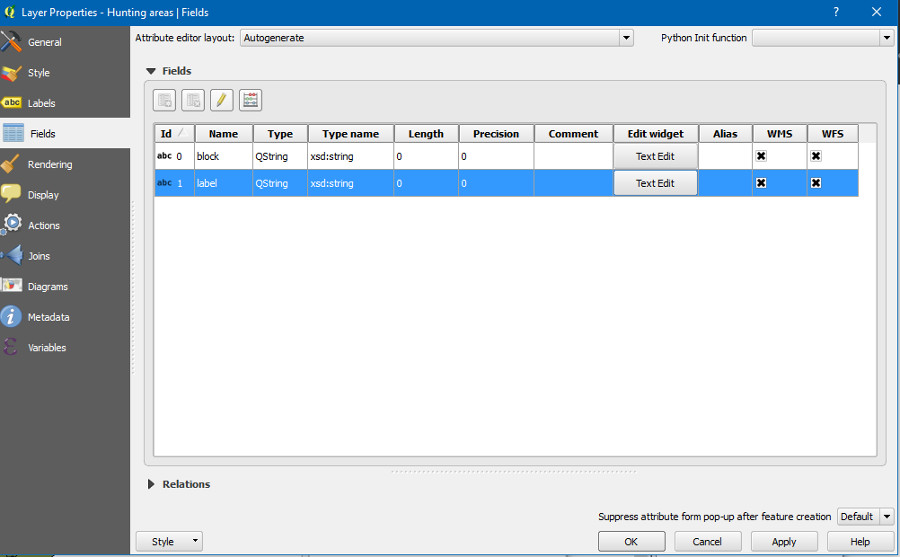Click the Comment column header

tap(573, 133)
